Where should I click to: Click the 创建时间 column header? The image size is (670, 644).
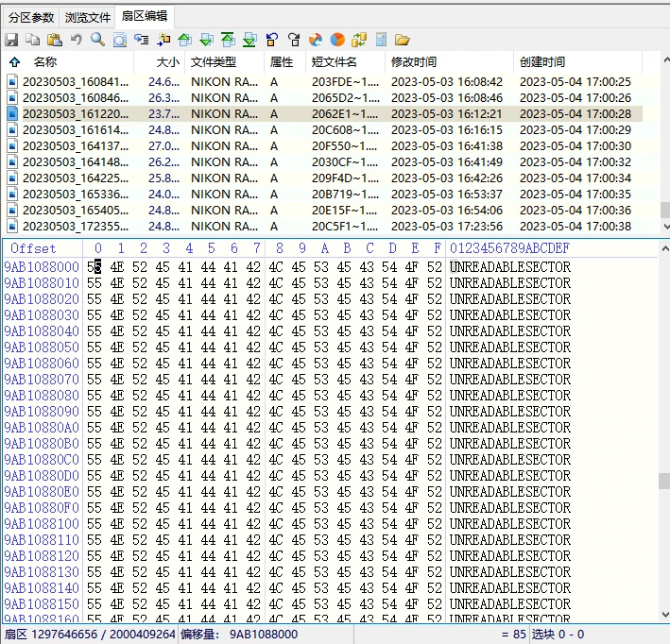[542, 62]
